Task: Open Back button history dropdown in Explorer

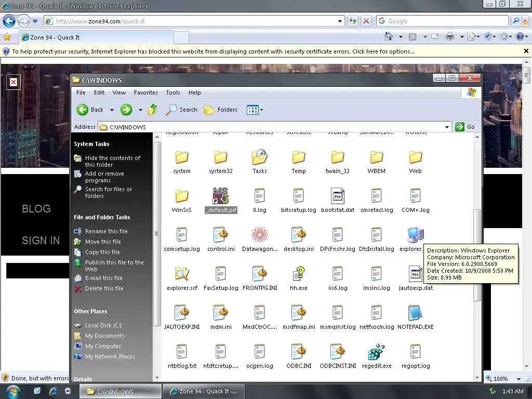Action: 112,110
